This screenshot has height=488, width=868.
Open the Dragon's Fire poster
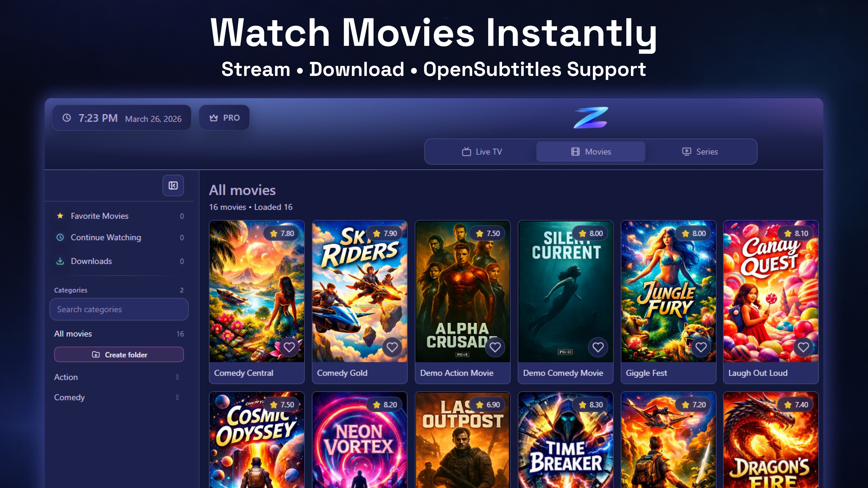pyautogui.click(x=771, y=440)
